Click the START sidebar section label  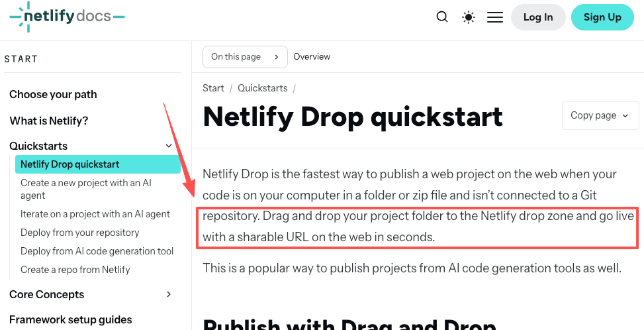pos(21,59)
